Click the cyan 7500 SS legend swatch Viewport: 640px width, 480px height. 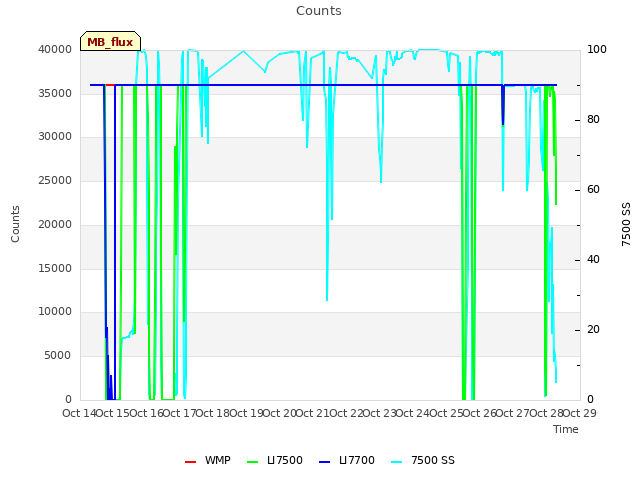click(396, 462)
